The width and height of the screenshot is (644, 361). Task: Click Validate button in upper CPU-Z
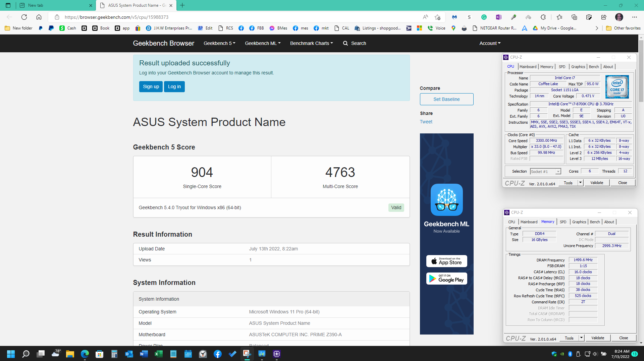(x=597, y=183)
